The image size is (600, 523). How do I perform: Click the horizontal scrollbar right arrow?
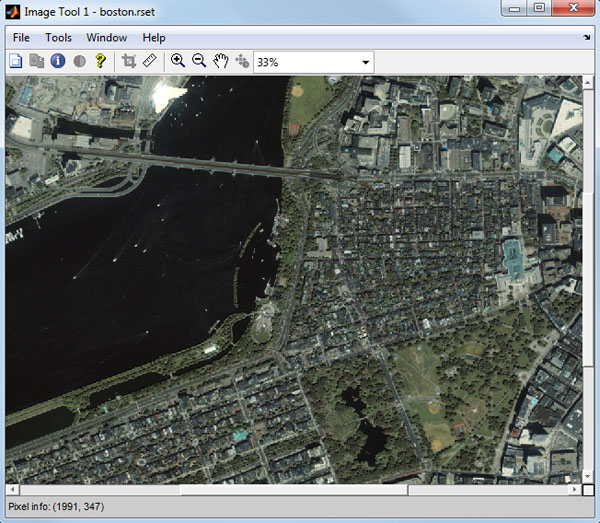click(574, 490)
